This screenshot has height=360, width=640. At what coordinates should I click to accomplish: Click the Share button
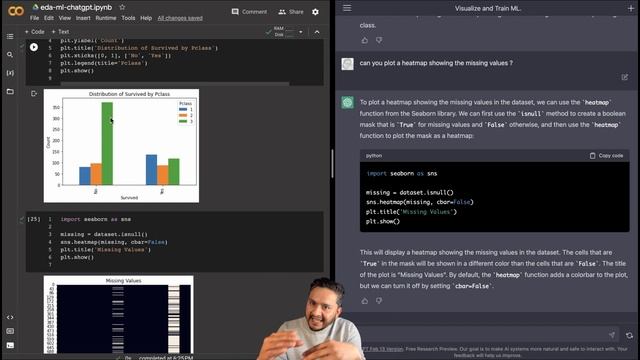[291, 12]
